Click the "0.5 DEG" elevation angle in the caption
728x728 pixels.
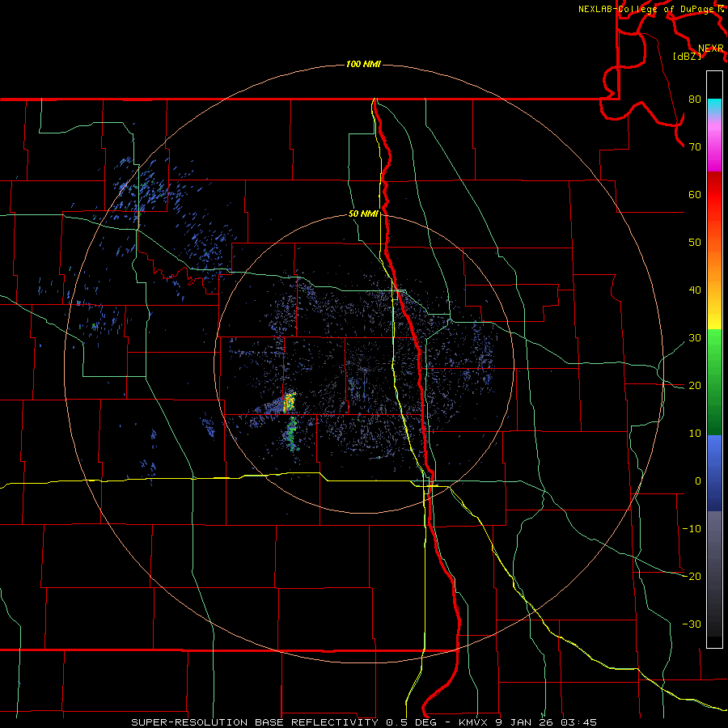413,722
